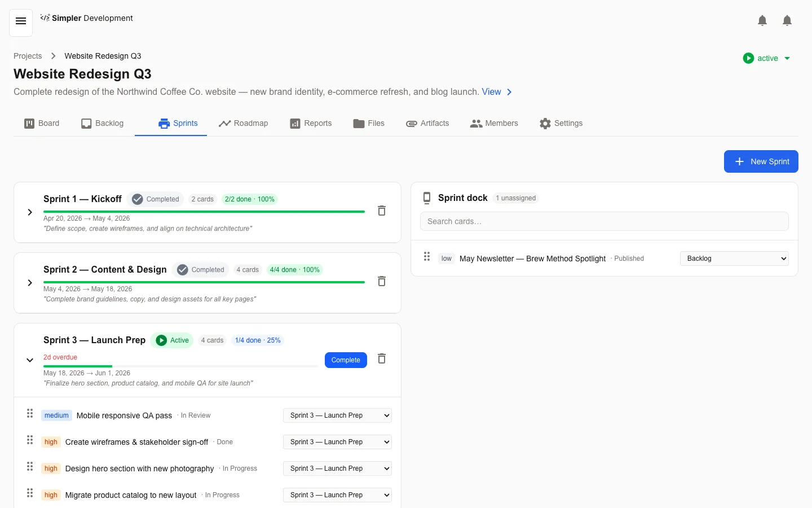Switch to the Board tab
The height and width of the screenshot is (508, 812).
[x=42, y=123]
